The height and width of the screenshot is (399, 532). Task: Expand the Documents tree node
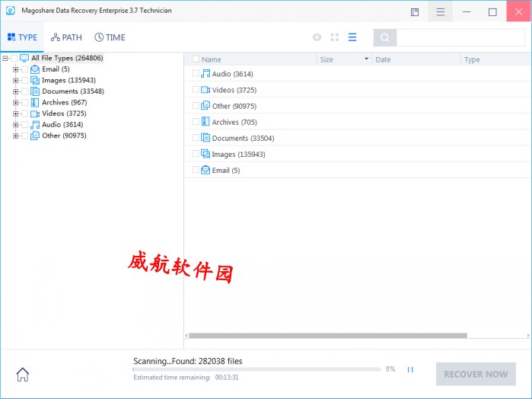(x=16, y=91)
